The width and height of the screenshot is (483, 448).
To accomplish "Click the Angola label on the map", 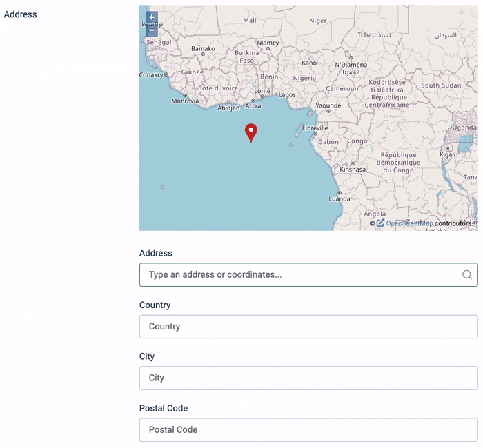I will click(x=375, y=214).
